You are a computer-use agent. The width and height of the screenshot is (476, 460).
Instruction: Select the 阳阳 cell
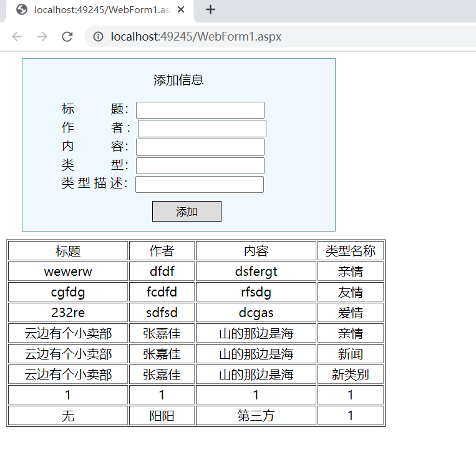point(162,415)
